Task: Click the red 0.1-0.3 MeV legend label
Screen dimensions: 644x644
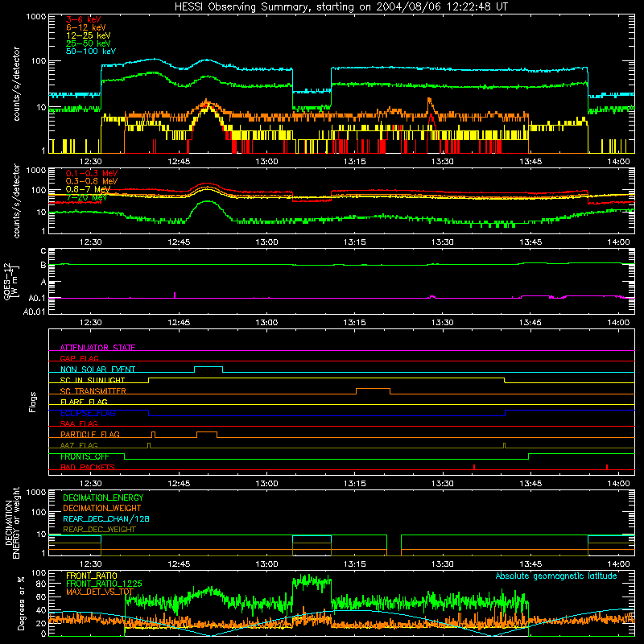Action: click(x=92, y=173)
